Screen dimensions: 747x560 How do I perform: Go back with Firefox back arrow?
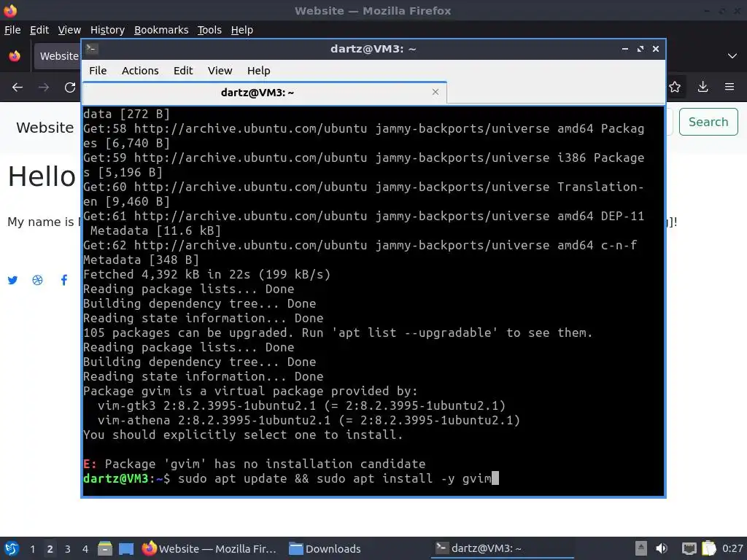tap(18, 87)
